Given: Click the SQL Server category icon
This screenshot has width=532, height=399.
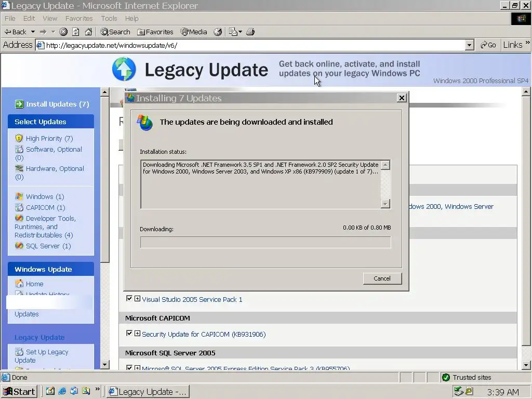Looking at the screenshot, I should (19, 245).
